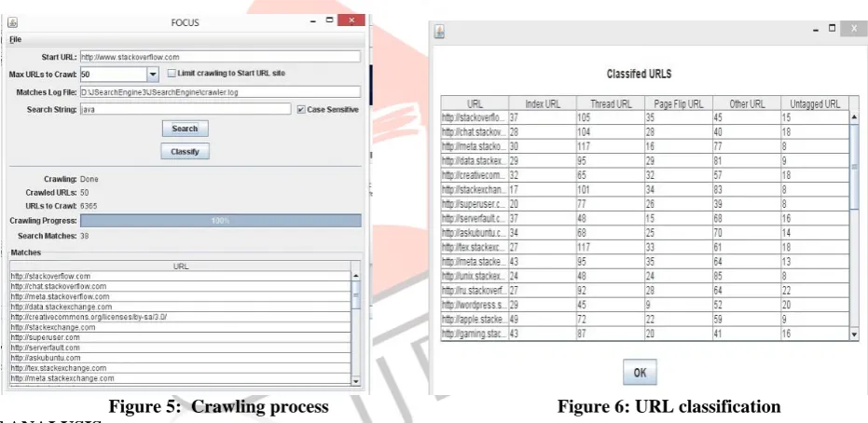Screen dimensions: 868x423
Task: Click the Matches Log File field
Action: click(220, 92)
